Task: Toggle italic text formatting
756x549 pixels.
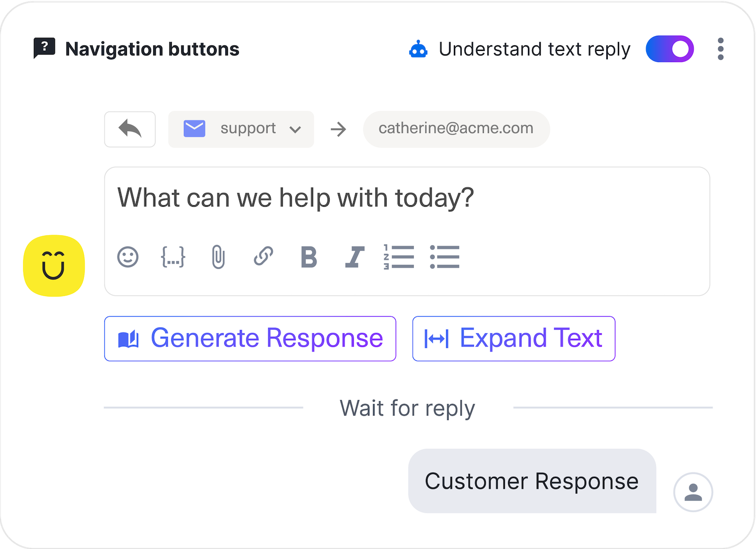Action: tap(354, 257)
